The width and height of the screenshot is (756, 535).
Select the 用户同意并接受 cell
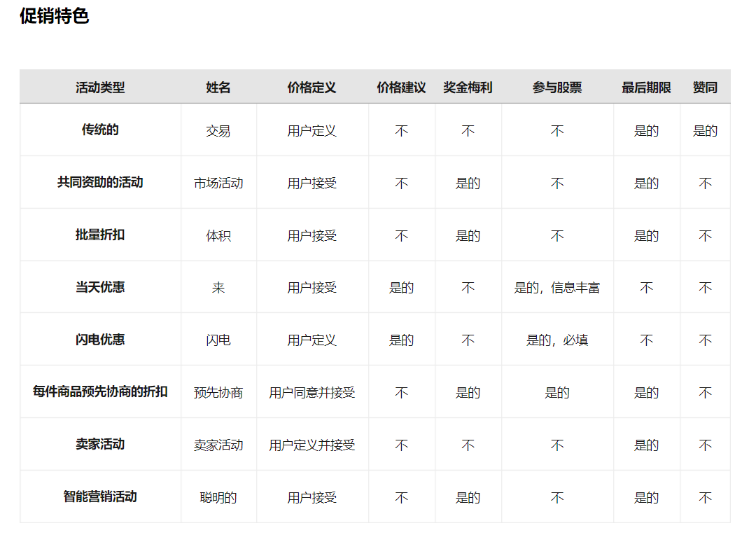[x=311, y=393]
